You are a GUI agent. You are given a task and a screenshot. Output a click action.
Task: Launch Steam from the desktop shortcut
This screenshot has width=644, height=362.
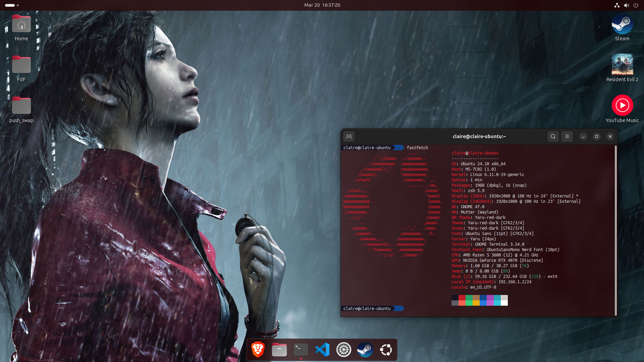click(x=622, y=28)
